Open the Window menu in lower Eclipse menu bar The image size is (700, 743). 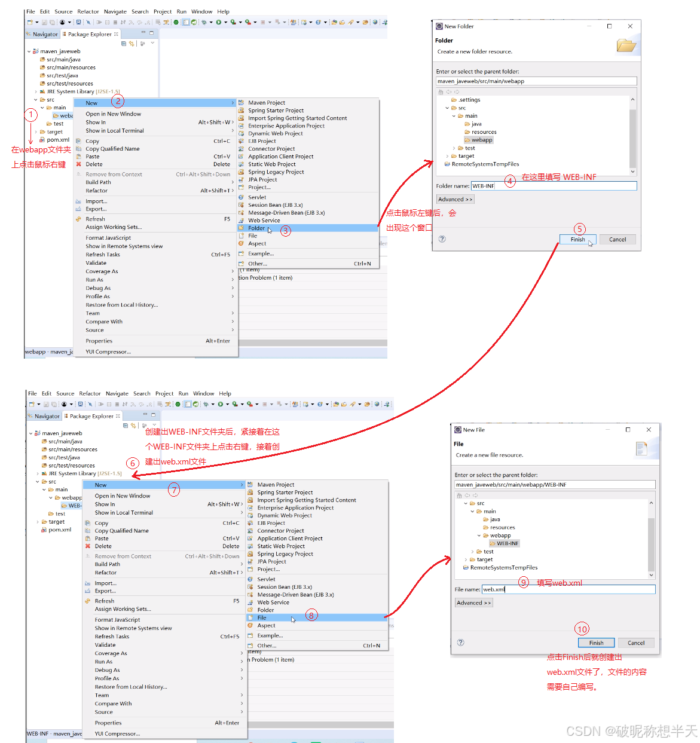coord(204,393)
